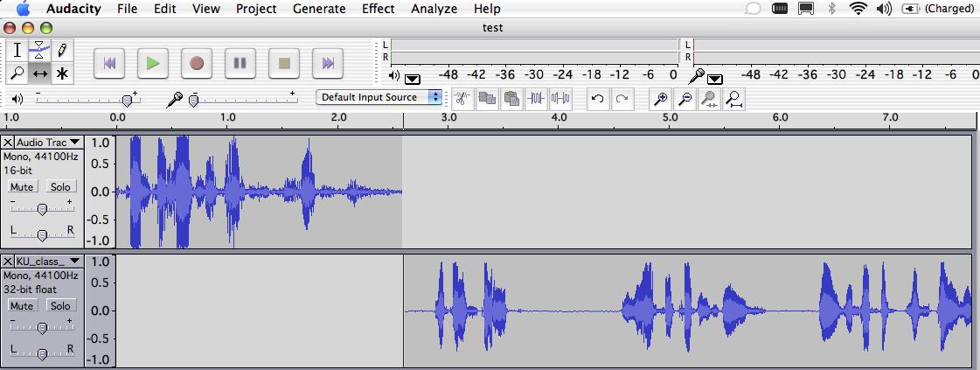
Task: Open the File menu
Action: [128, 9]
